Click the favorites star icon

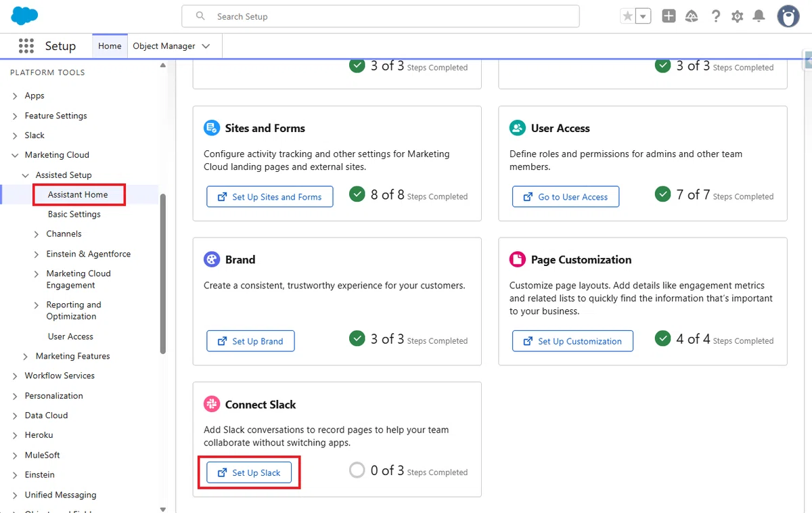(628, 16)
